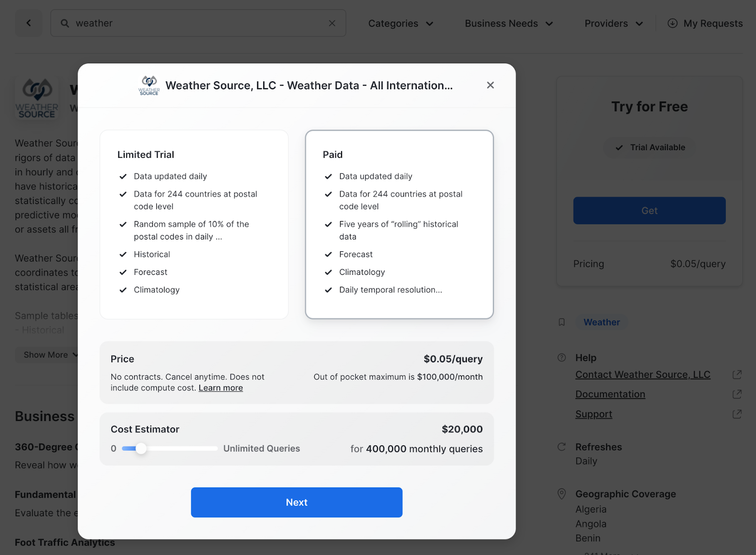
Task: Open the Business Needs dropdown
Action: pos(509,23)
